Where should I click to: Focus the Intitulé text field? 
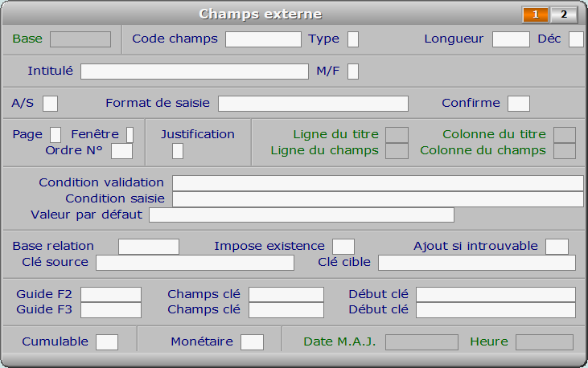pyautogui.click(x=195, y=72)
